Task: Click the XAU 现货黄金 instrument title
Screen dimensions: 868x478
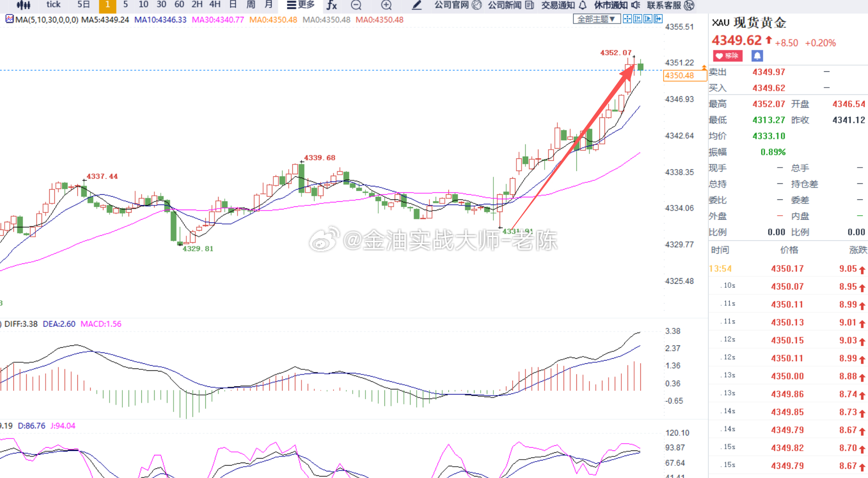Action: pyautogui.click(x=749, y=23)
